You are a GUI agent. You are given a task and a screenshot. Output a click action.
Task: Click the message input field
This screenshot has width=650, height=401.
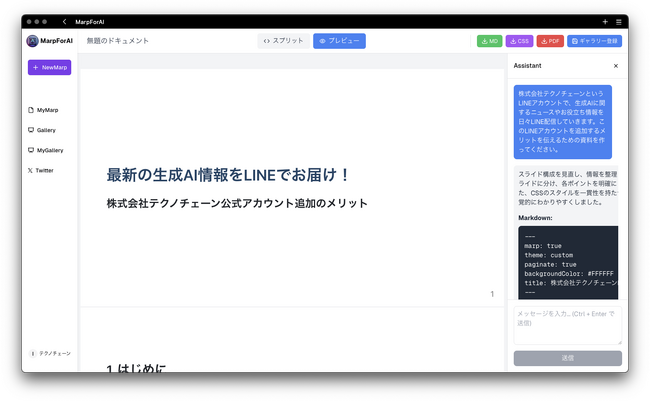pos(568,326)
